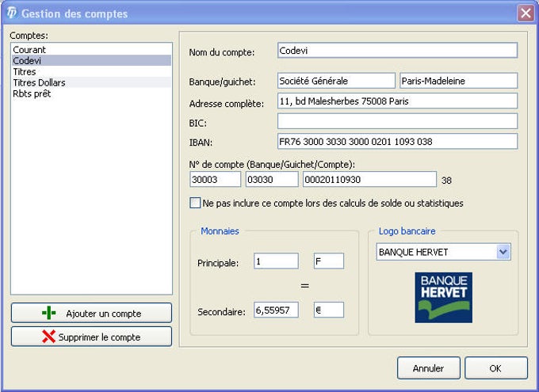Screen dimensions: 539x392
Task: Click the Adresse complète field
Action: (x=397, y=101)
